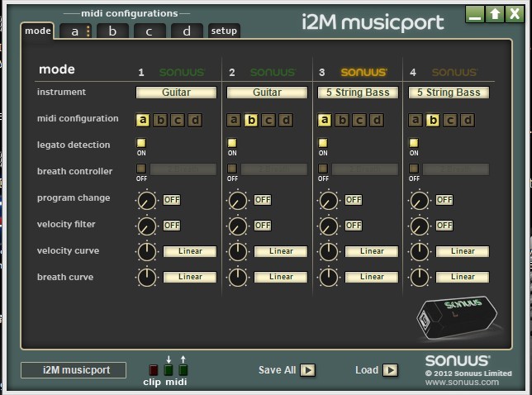Screen dimensions: 532x395
Task: Select midi configuration c for mode 2
Action: coord(268,120)
